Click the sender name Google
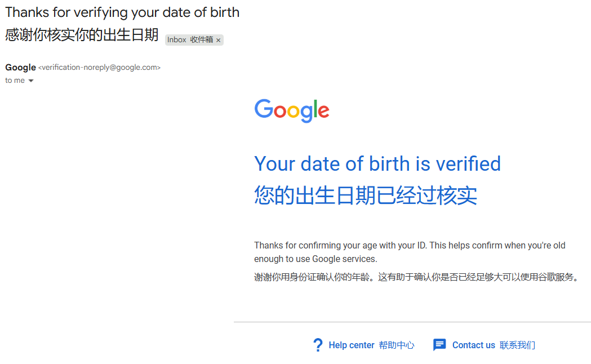Screen dimensions: 591x364 click(x=21, y=68)
